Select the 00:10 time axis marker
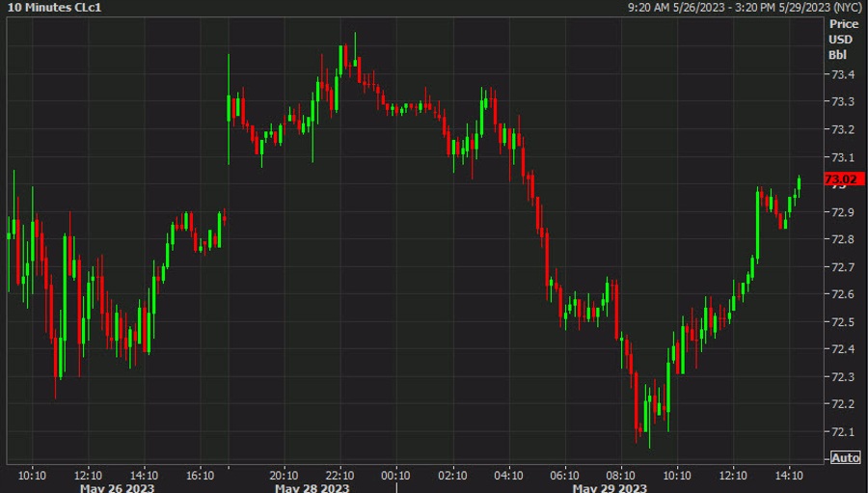 (x=395, y=476)
